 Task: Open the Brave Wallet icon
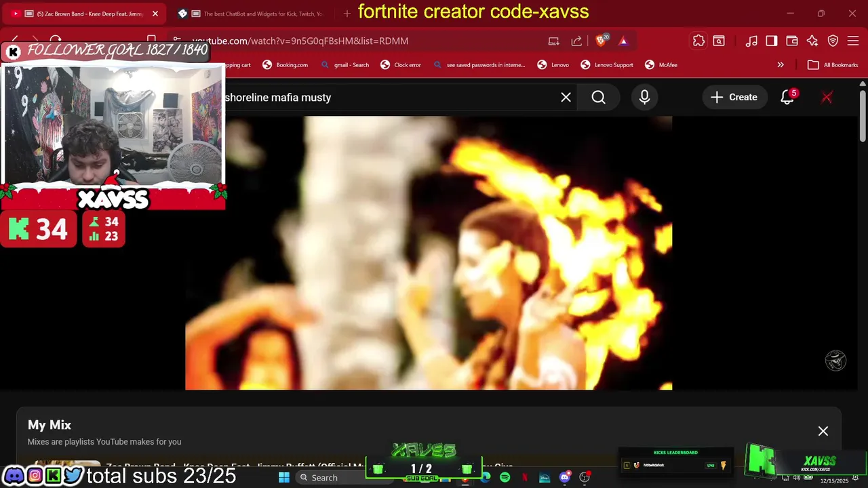(x=792, y=41)
